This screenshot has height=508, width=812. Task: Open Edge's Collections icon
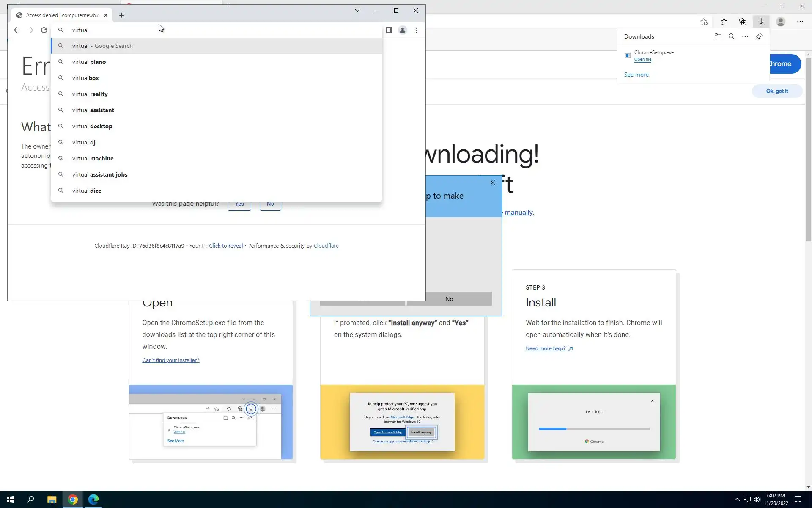[742, 22]
